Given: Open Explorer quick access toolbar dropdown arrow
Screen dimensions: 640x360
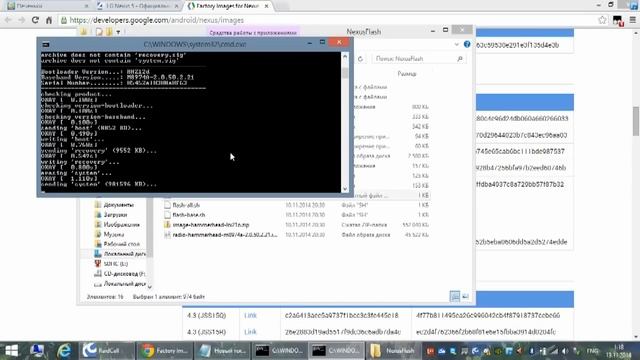Looking at the screenshot, I should pyautogui.click(x=118, y=32).
